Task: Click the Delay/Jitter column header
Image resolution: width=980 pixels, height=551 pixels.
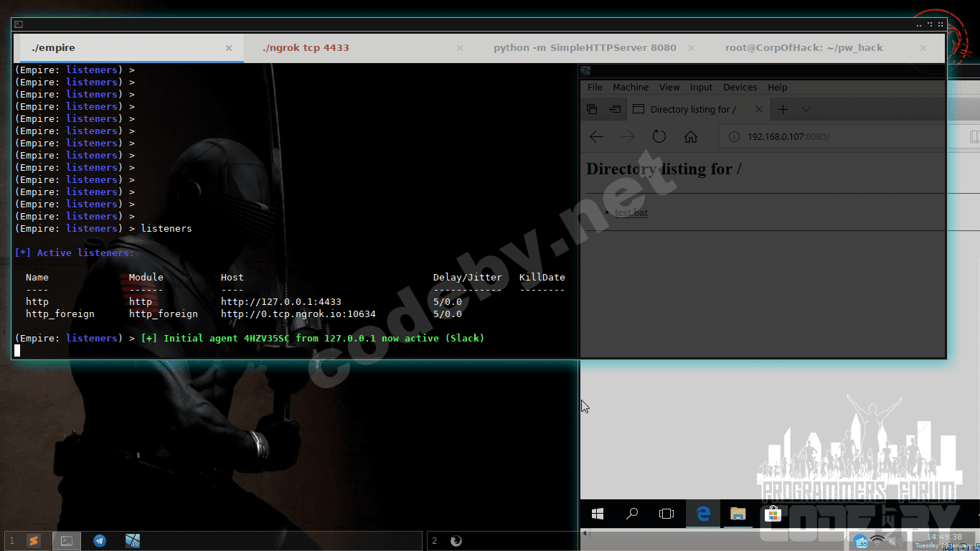Action: [x=468, y=278]
